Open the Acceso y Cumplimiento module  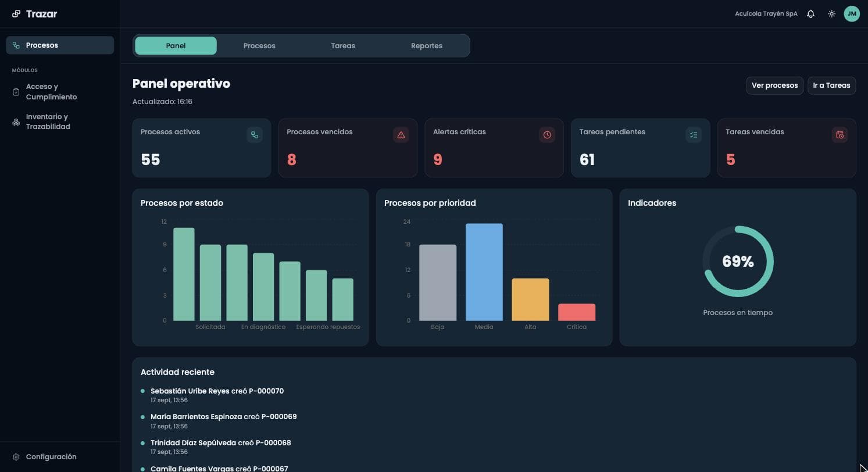(x=60, y=92)
